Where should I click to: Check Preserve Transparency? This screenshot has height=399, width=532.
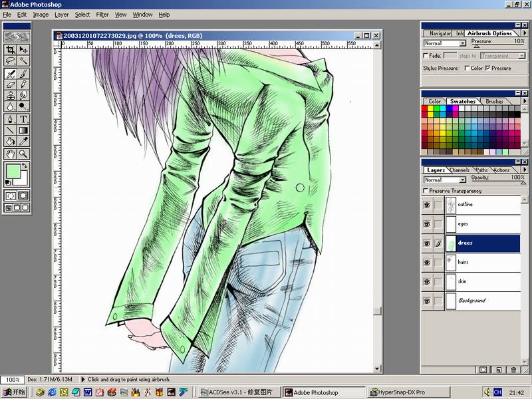[x=426, y=191]
